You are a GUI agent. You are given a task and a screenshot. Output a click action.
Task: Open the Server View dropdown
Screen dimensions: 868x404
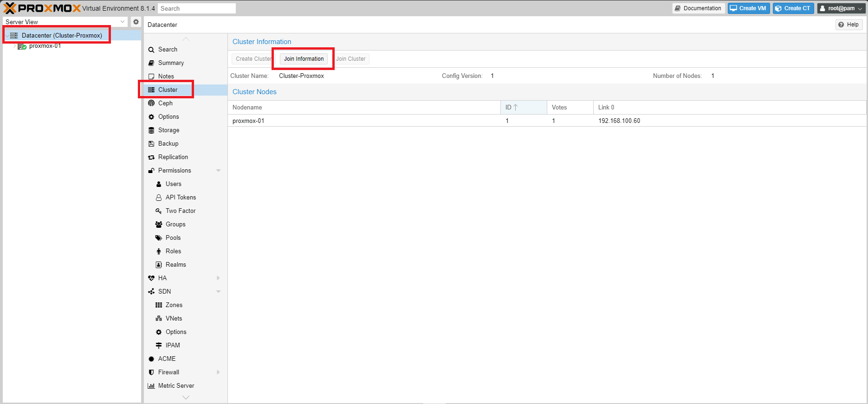(x=123, y=22)
